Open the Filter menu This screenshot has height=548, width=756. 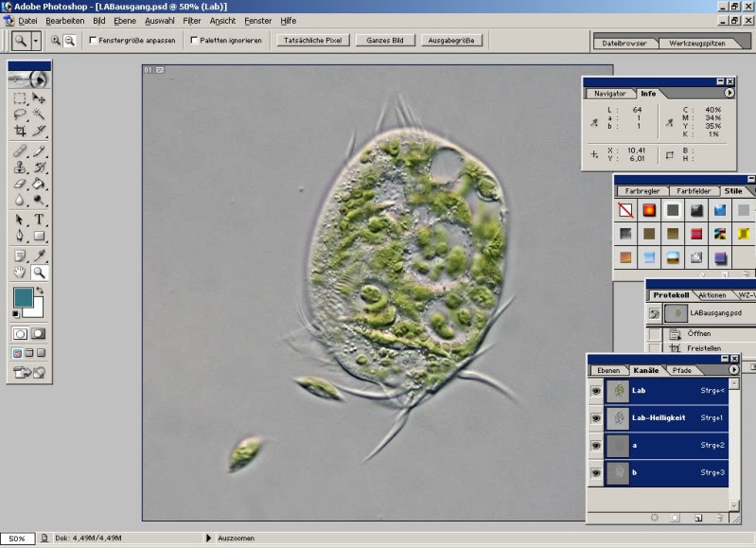coord(191,21)
